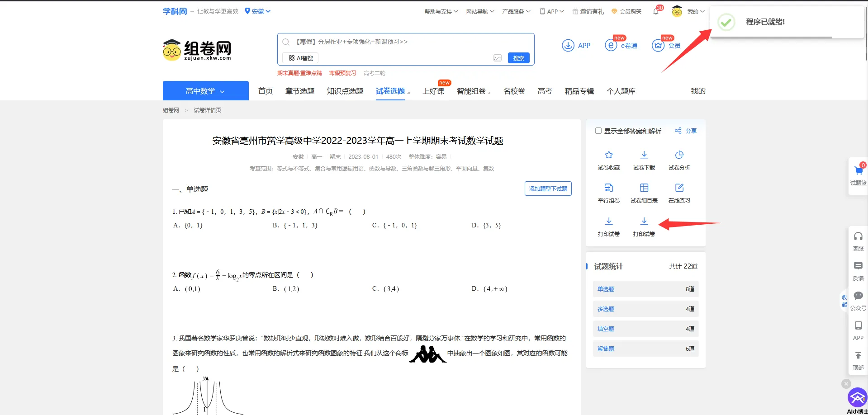Screen dimensions: 868x415
Task: Open the 名校卷 menu item
Action: (x=514, y=91)
